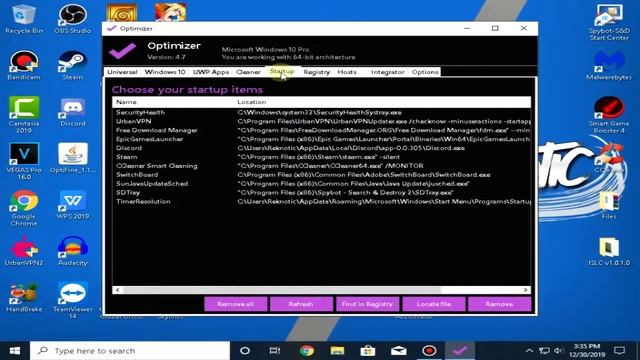Click Chrome icon in taskbar
640x360 pixels.
(x=307, y=351)
